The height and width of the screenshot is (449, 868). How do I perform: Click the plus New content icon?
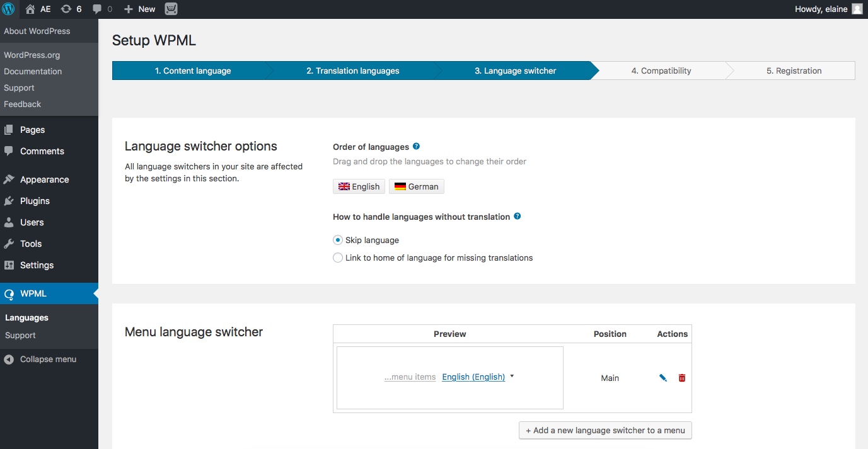[129, 9]
